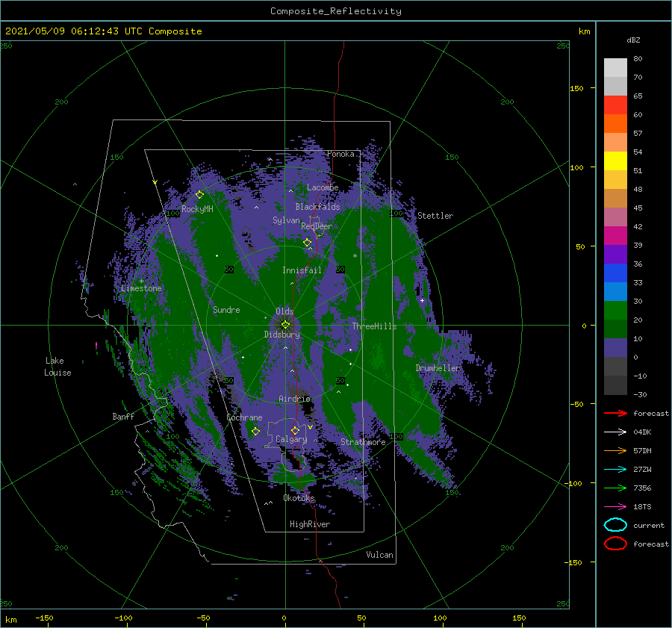Click the HighRiver label
The height and width of the screenshot is (628, 672).
point(310,524)
